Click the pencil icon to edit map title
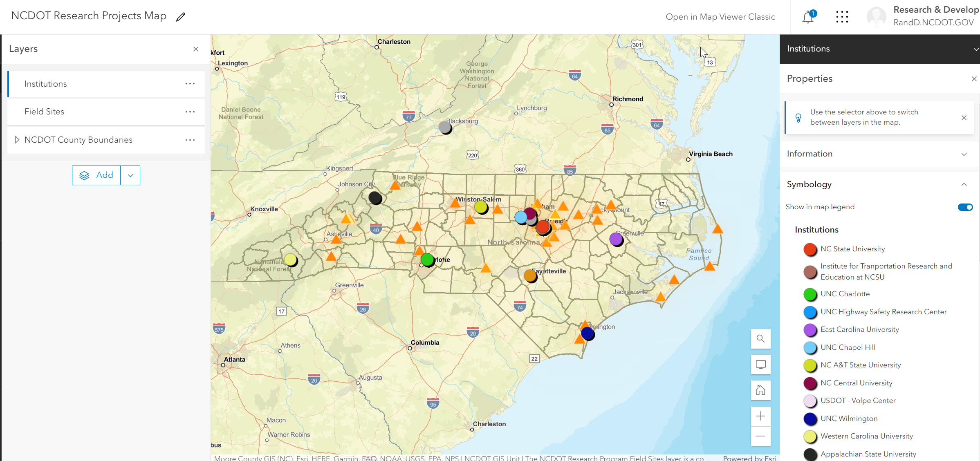Screen dimensions: 980x461 pos(181,17)
